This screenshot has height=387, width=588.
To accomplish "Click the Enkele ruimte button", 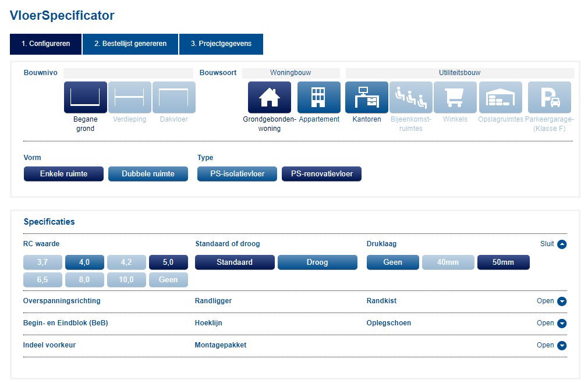I will coord(63,174).
